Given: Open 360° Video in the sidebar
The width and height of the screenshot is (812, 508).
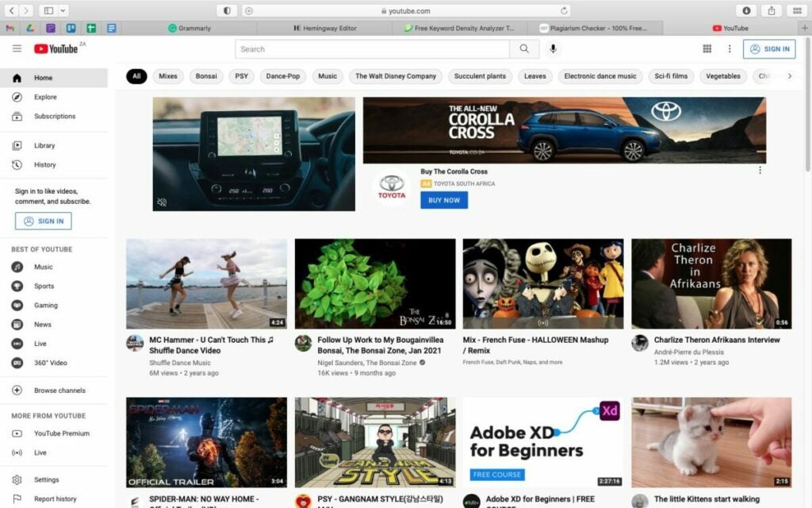Looking at the screenshot, I should (54, 363).
